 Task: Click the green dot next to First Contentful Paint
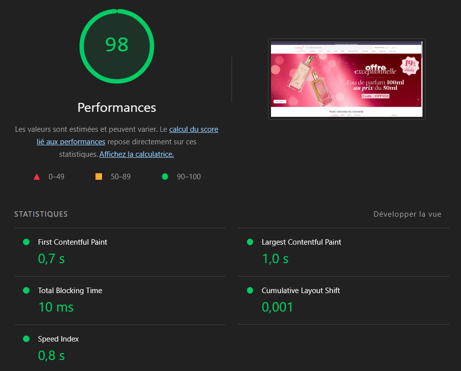[26, 242]
